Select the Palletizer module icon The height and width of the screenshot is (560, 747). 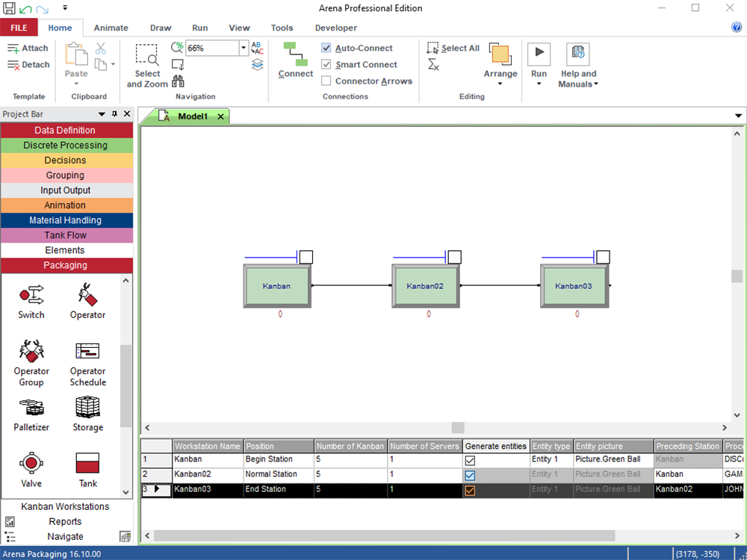31,408
